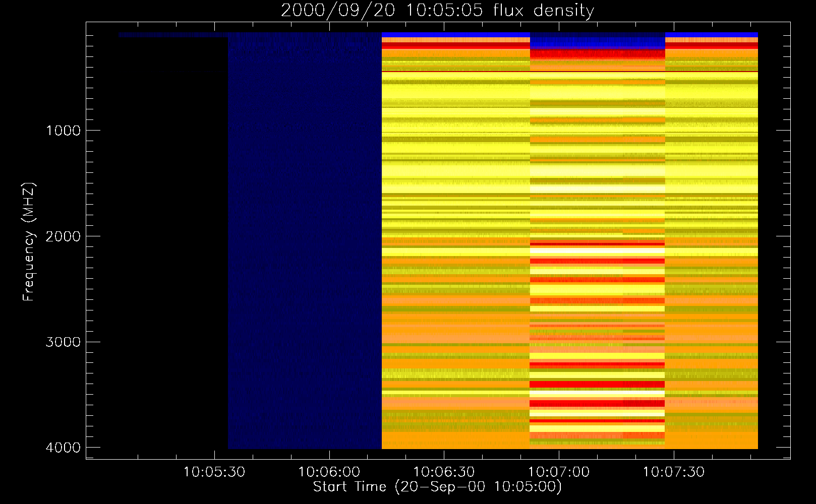The image size is (816, 504).
Task: Click the 'Start Time (20-Sep-00 10:05:00)' axis label
Action: [x=437, y=487]
